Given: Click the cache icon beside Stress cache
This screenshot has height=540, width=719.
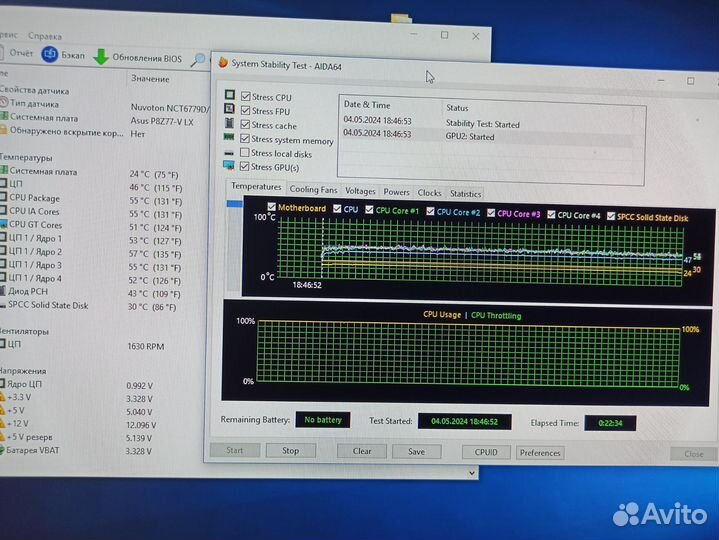Looking at the screenshot, I should tap(229, 123).
